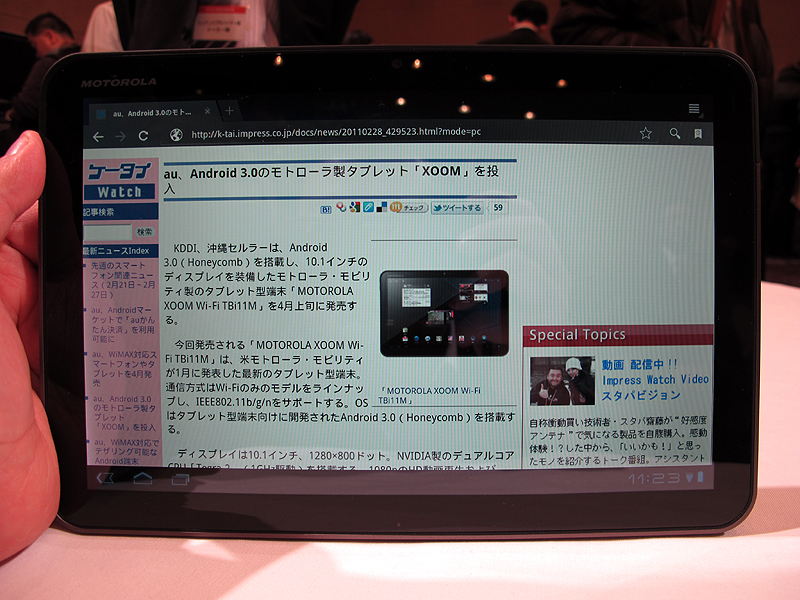Open '先週のスマートフォン関連ニュース' sidebar link
Image resolution: width=800 pixels, height=600 pixels.
[122, 280]
